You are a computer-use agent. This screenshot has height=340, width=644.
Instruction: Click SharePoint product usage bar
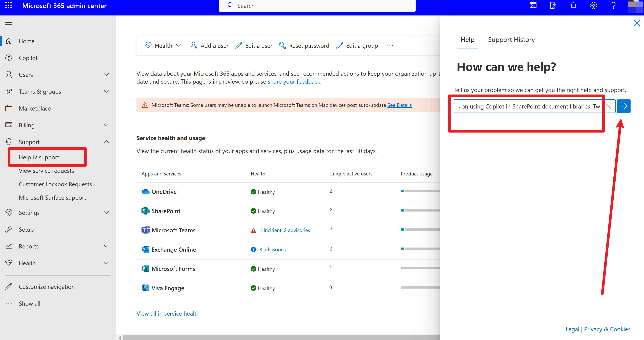tap(420, 210)
